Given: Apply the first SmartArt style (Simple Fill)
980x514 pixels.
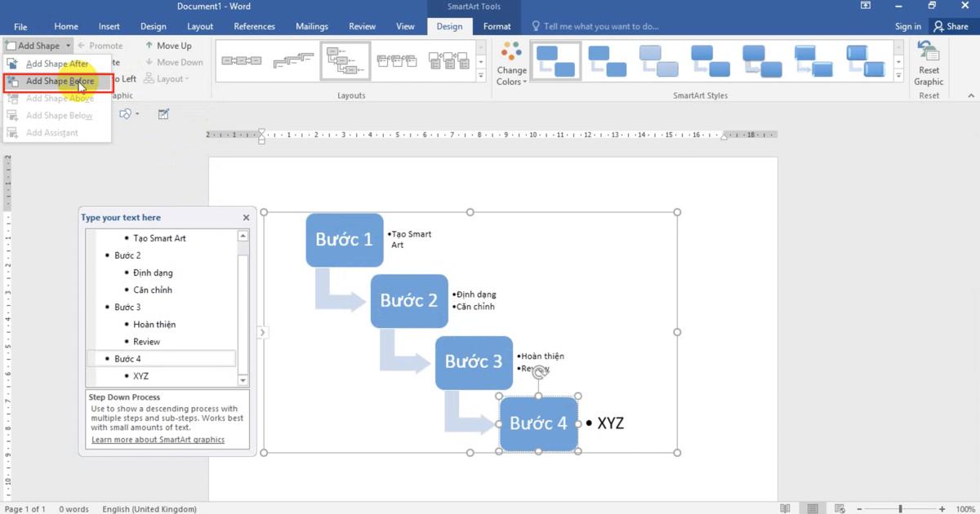Looking at the screenshot, I should (x=556, y=61).
